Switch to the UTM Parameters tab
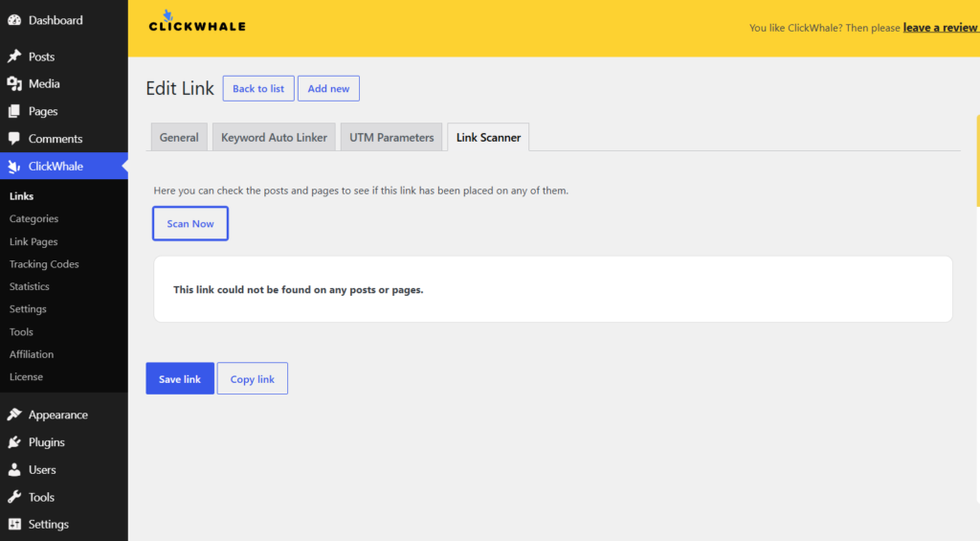 coord(391,137)
